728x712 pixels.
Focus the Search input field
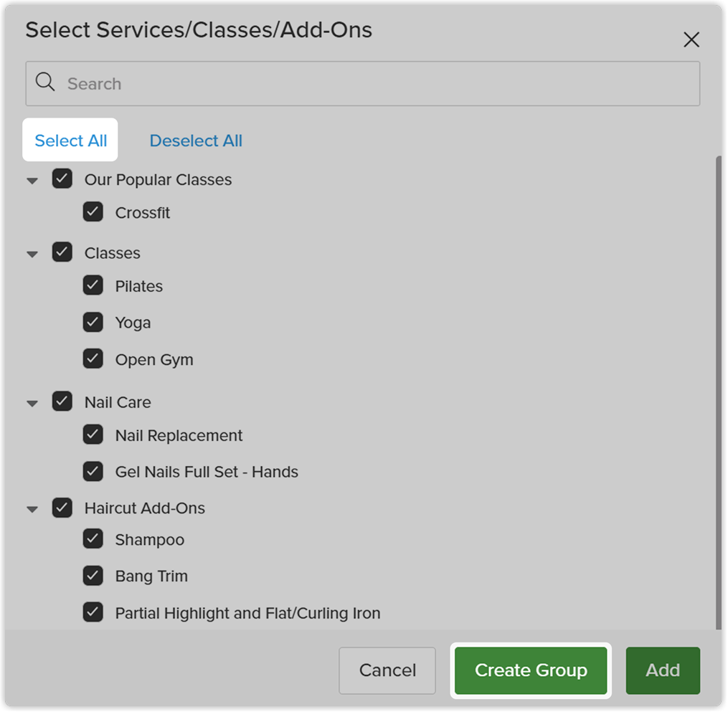click(363, 84)
